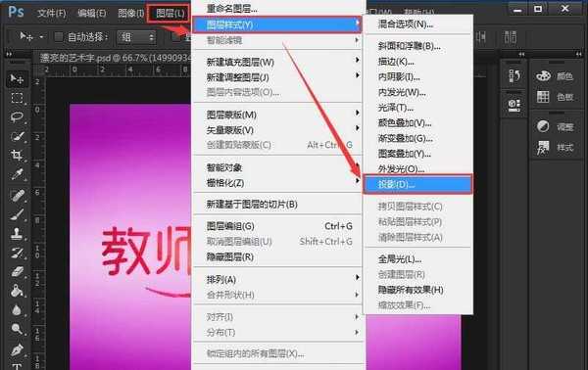Open the 调整 adjustments panel

click(x=555, y=126)
